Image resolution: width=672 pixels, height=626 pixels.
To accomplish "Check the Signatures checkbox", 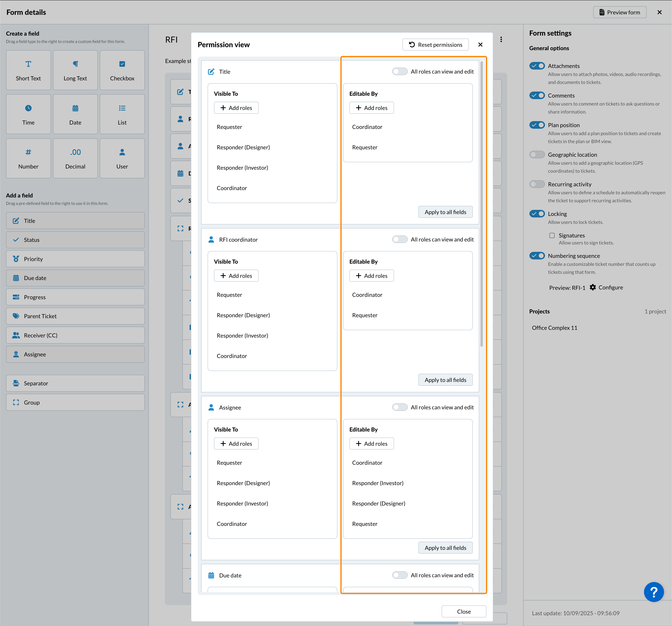I will click(x=552, y=235).
